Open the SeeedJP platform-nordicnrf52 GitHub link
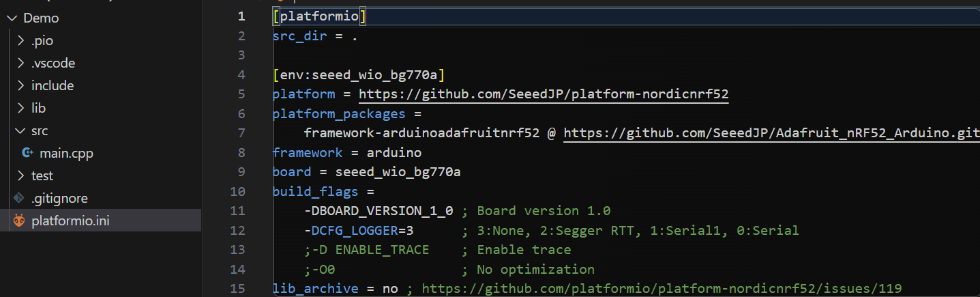The height and width of the screenshot is (297, 980). pos(544,94)
